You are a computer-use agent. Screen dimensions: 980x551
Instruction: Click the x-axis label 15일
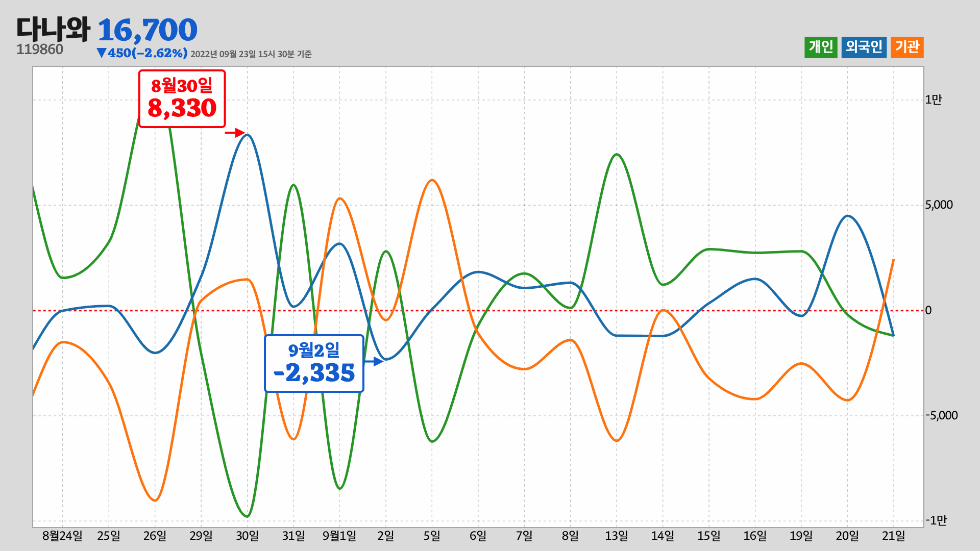[709, 536]
